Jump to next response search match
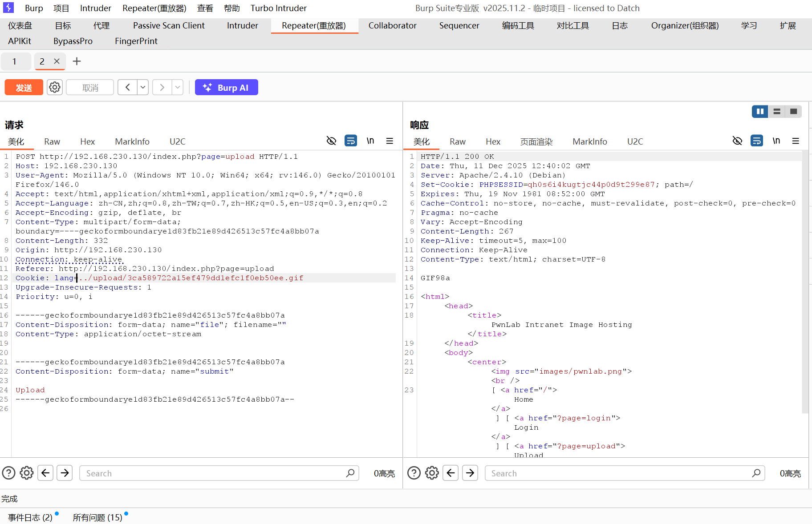The image size is (812, 524). pyautogui.click(x=470, y=473)
